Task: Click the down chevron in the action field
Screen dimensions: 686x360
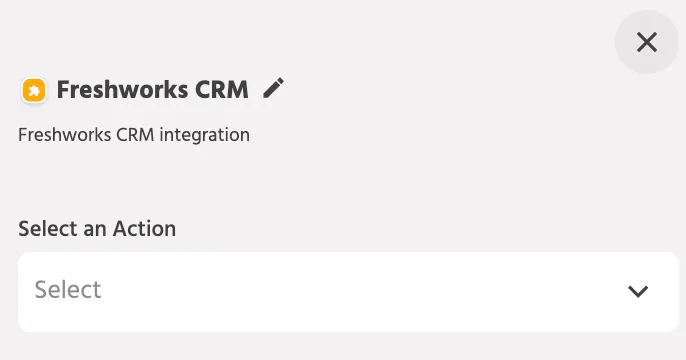Action: click(x=638, y=291)
